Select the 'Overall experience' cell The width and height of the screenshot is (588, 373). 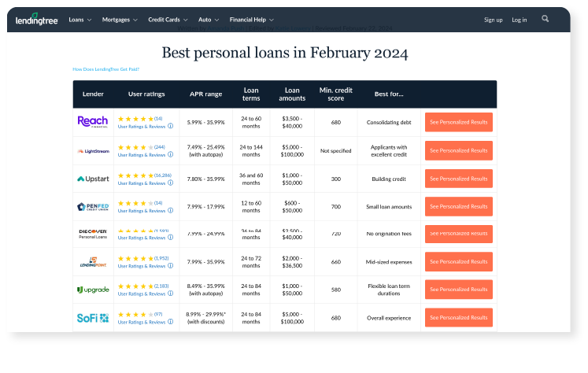click(x=389, y=318)
